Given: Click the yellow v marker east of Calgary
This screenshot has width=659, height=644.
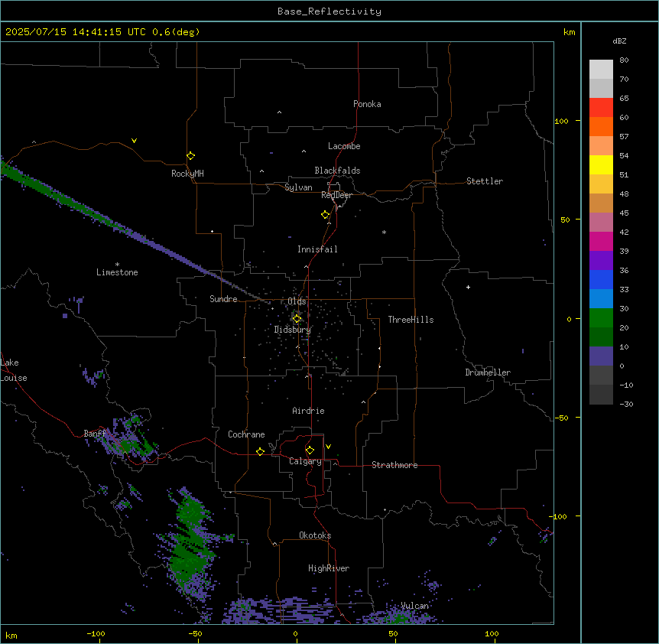Looking at the screenshot, I should 328,447.
